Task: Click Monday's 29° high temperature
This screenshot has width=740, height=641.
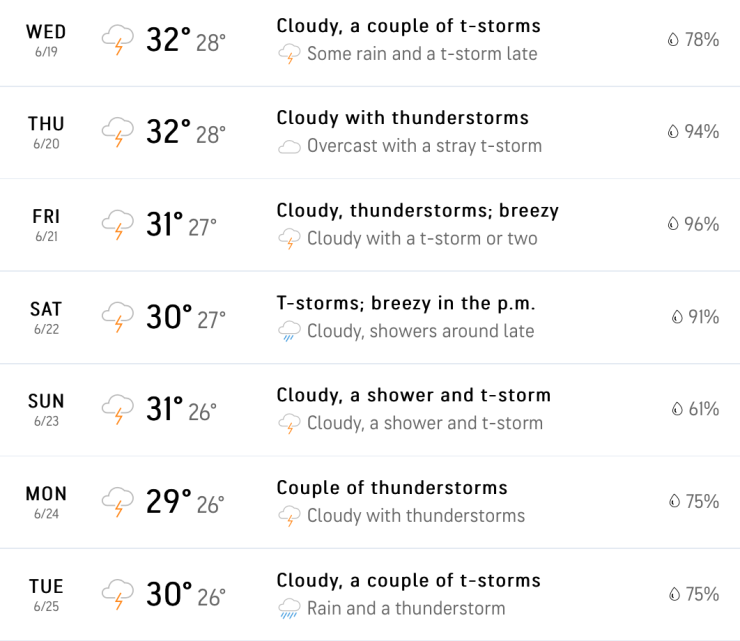Action: [168, 502]
